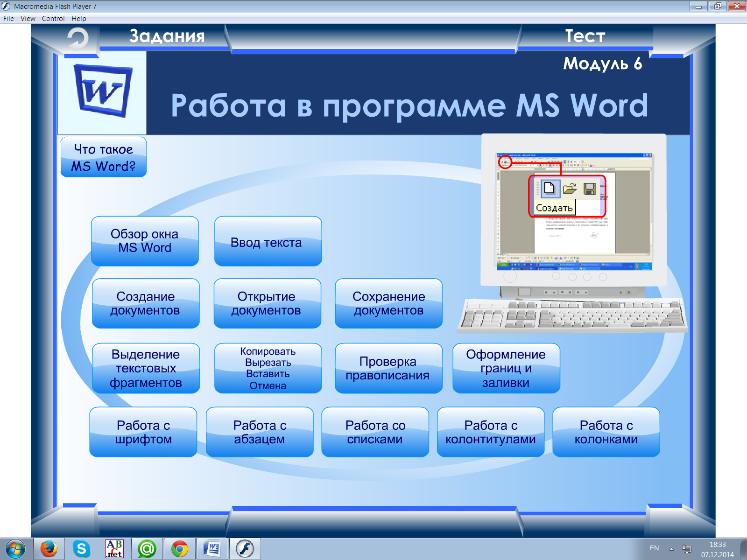Click the network tray icon
Image resolution: width=747 pixels, height=560 pixels.
(x=687, y=549)
